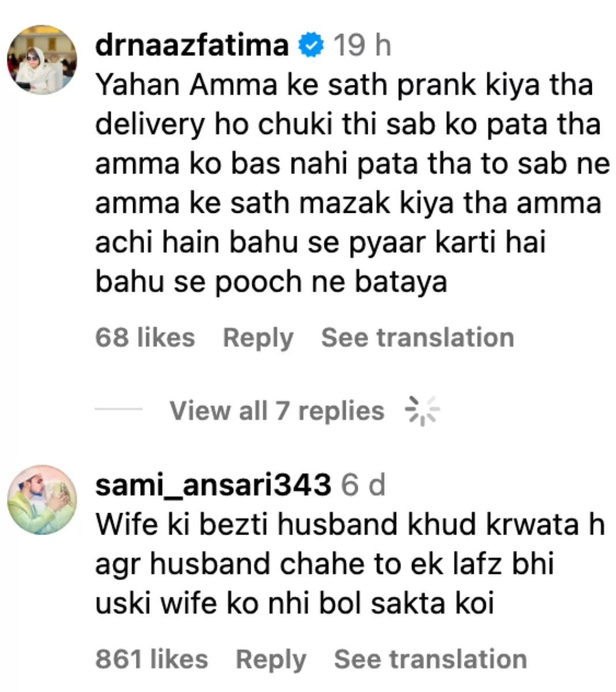Open sami_ansari343's profile picture
Image resolution: width=616 pixels, height=692 pixels.
[41, 499]
